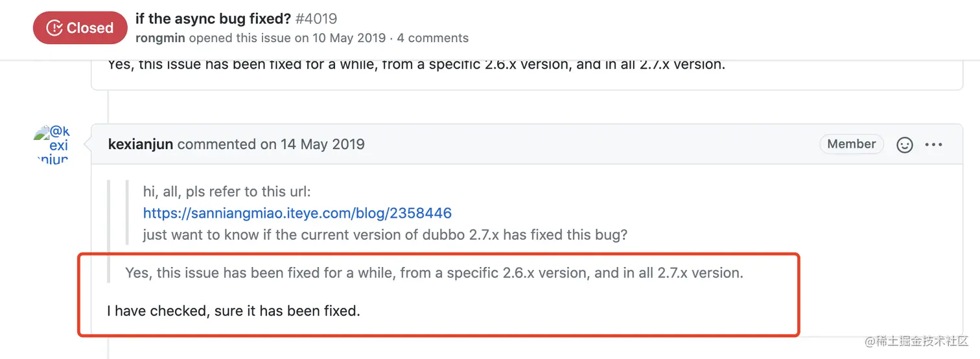
Task: Click the add emoji reaction smiley icon
Action: 904,145
